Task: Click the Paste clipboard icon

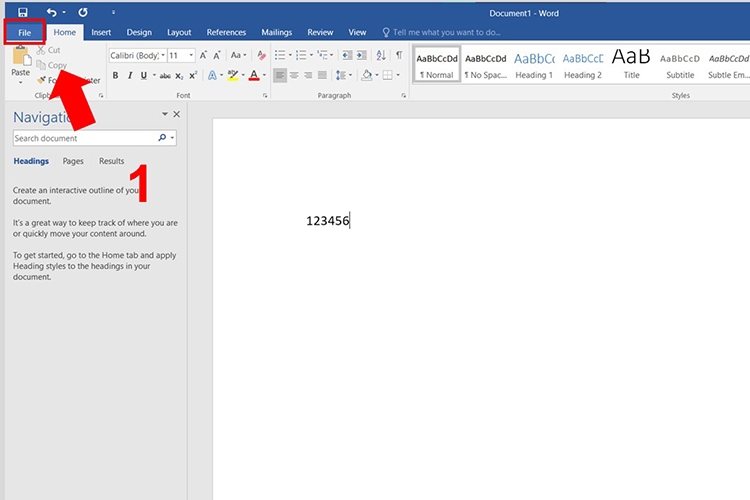Action: coord(21,56)
